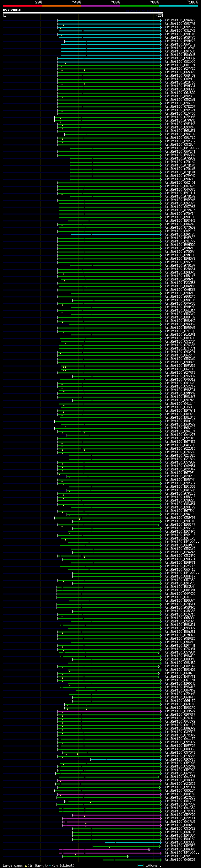Open hit UniRef100_Q7X632

[180, 452]
